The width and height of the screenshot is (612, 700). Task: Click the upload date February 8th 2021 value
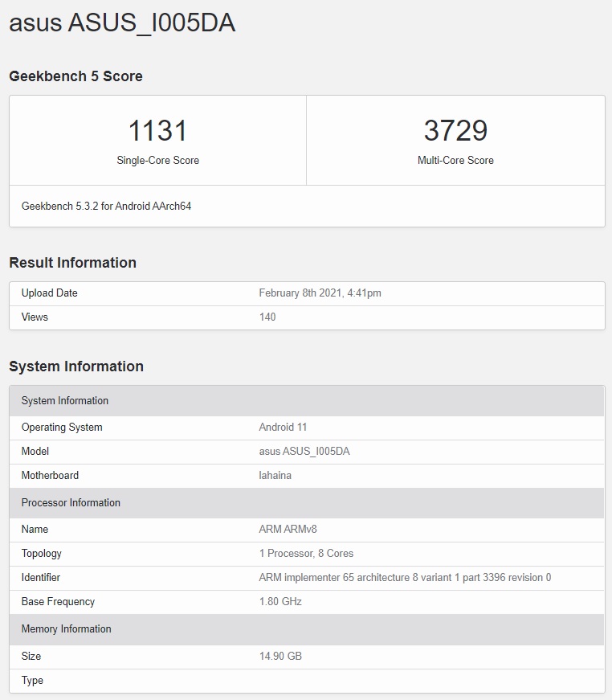[320, 293]
